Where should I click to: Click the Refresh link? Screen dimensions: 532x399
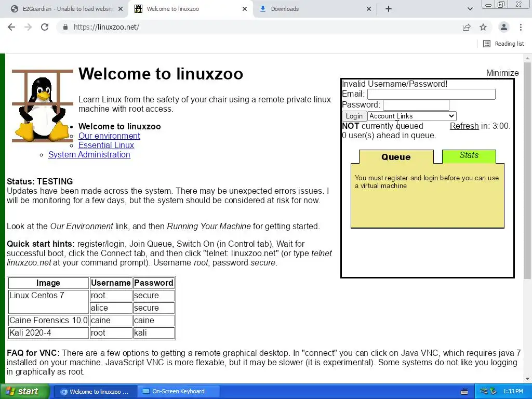464,126
